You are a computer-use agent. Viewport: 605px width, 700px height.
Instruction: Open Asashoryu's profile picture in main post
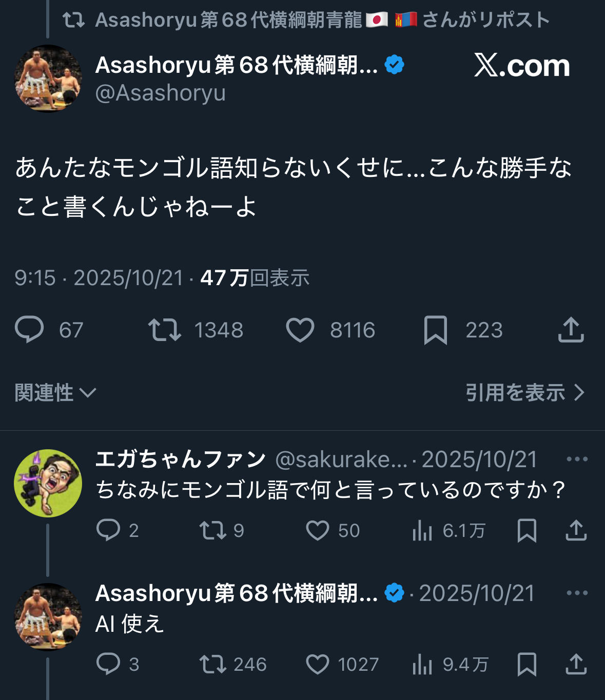coord(48,78)
